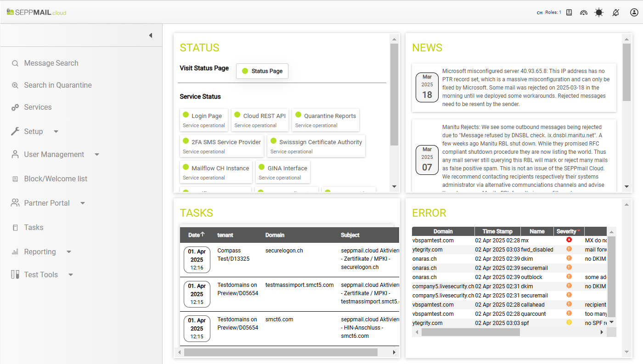
Task: Select the securelogon.ch domain cell
Action: coord(284,251)
